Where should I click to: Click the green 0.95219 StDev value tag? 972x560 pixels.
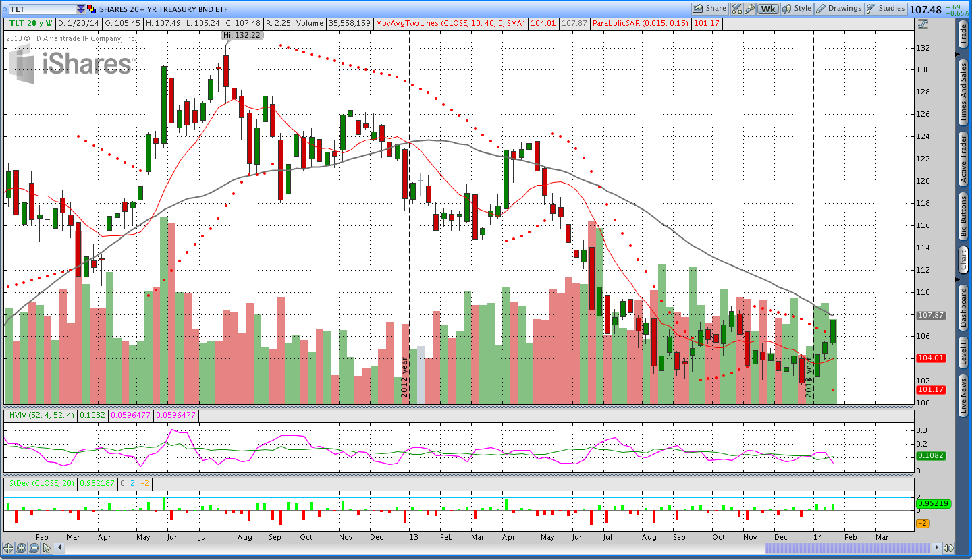point(933,503)
